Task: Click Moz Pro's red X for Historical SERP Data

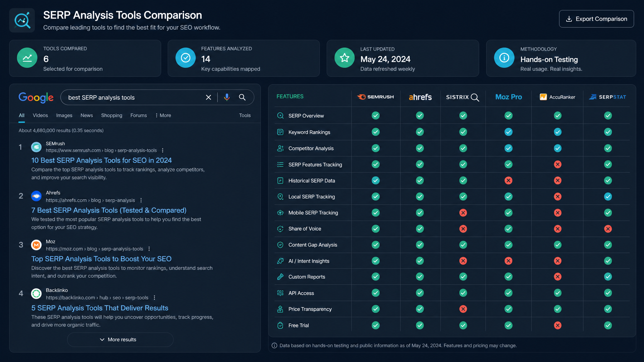Action: click(508, 180)
